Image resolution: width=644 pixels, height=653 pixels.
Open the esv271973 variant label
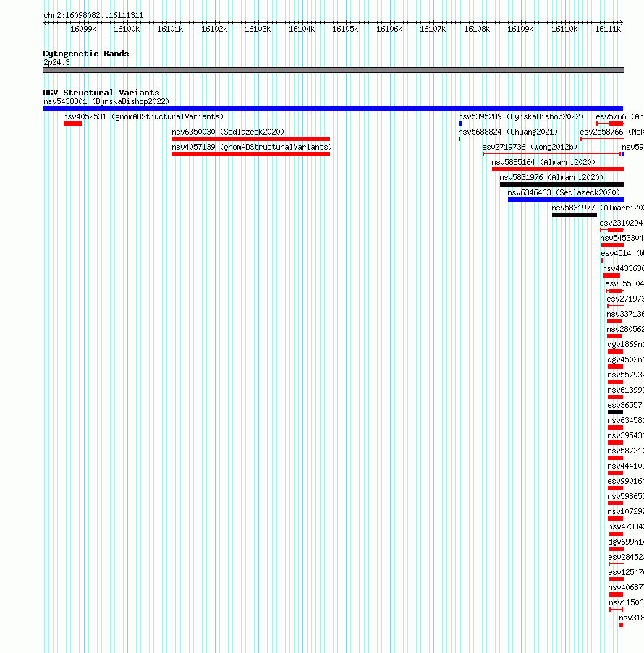point(625,299)
